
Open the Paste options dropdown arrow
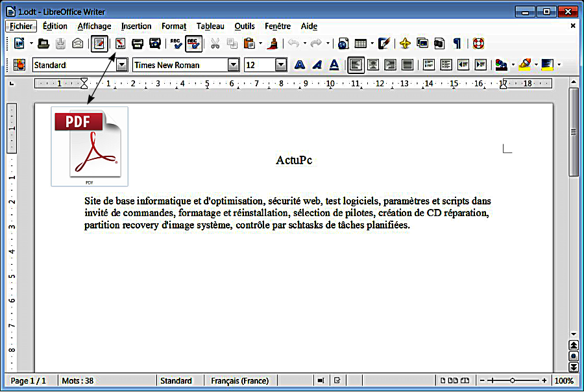260,43
